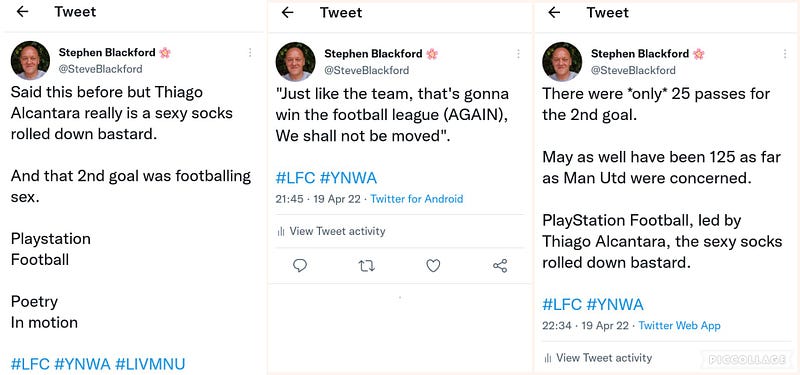
Task: Open more options on third tweet
Action: click(x=785, y=54)
